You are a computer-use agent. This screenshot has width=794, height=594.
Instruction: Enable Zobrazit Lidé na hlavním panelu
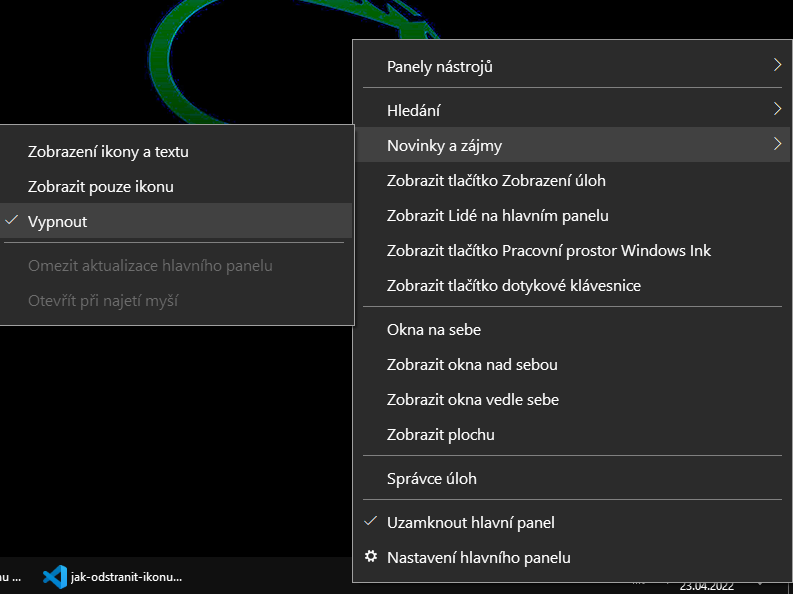[x=497, y=215]
